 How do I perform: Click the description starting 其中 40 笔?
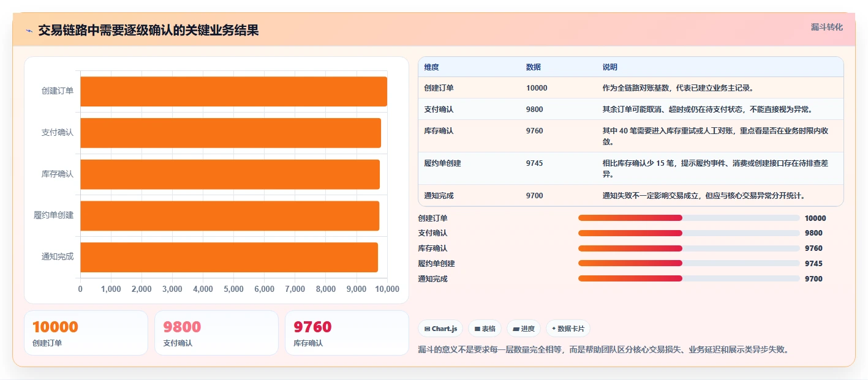click(715, 136)
